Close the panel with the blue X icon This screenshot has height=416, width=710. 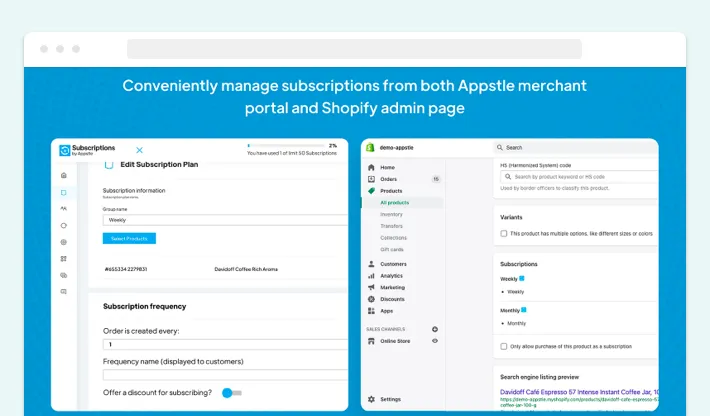click(139, 150)
